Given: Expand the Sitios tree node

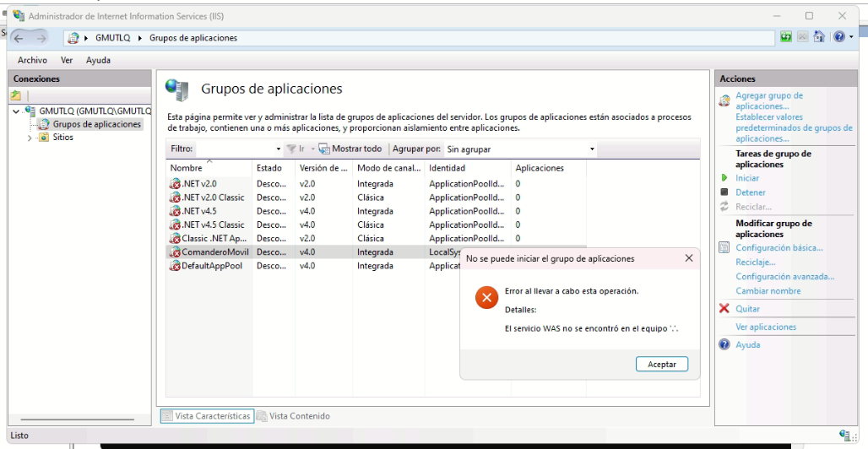Looking at the screenshot, I should [x=30, y=138].
